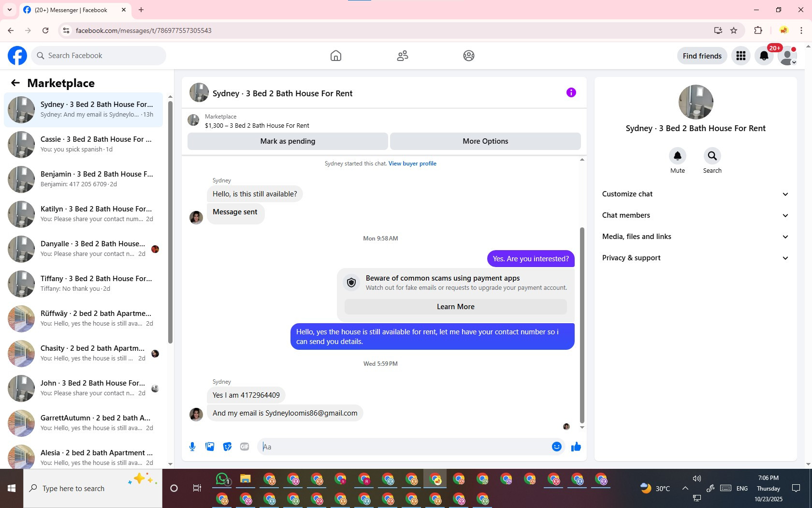
Task: Expand the Customize chat section
Action: [696, 194]
